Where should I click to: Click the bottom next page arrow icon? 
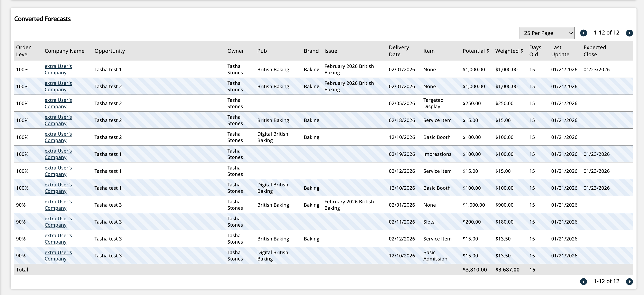tap(629, 282)
